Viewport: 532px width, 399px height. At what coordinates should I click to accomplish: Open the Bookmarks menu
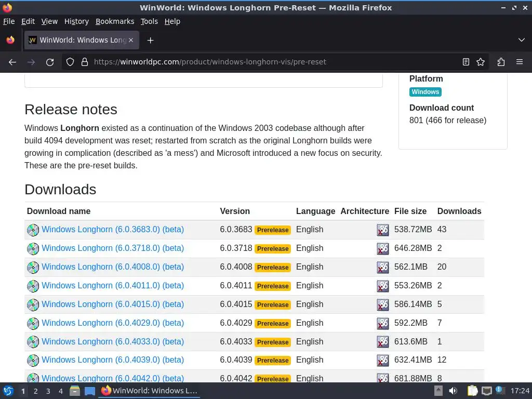tap(115, 21)
